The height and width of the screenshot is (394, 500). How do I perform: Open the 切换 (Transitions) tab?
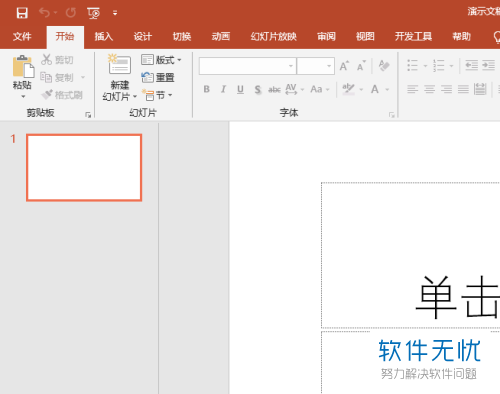pyautogui.click(x=182, y=36)
